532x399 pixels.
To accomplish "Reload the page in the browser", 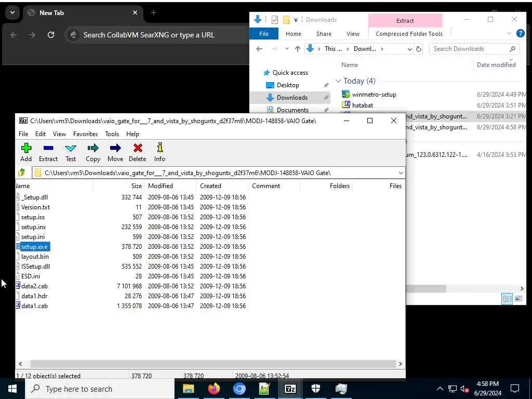I will (x=51, y=35).
